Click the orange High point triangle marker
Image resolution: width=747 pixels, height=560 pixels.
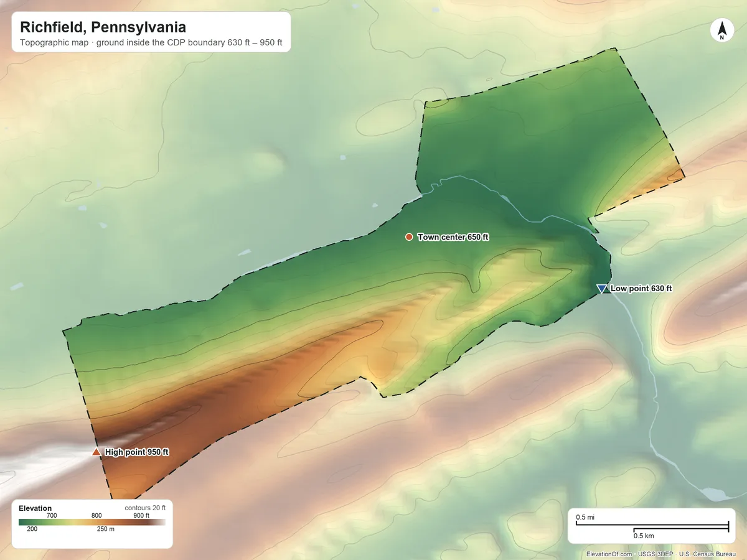[x=96, y=452]
